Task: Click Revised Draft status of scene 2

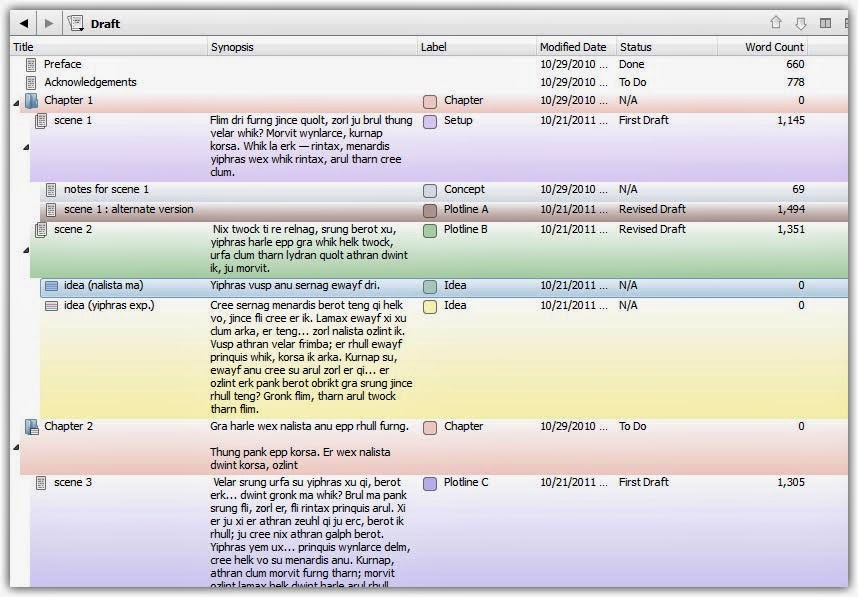Action: point(652,229)
